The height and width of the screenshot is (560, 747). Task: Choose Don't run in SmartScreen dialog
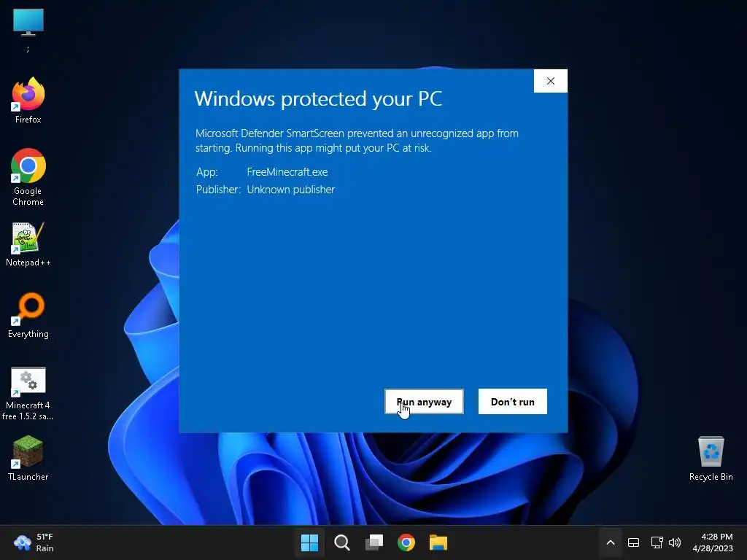coord(513,402)
